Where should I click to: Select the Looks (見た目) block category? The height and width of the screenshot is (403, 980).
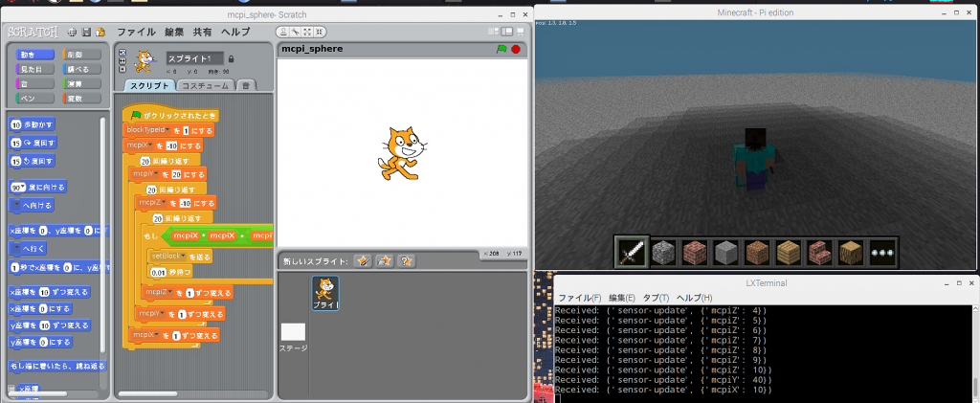(x=34, y=69)
